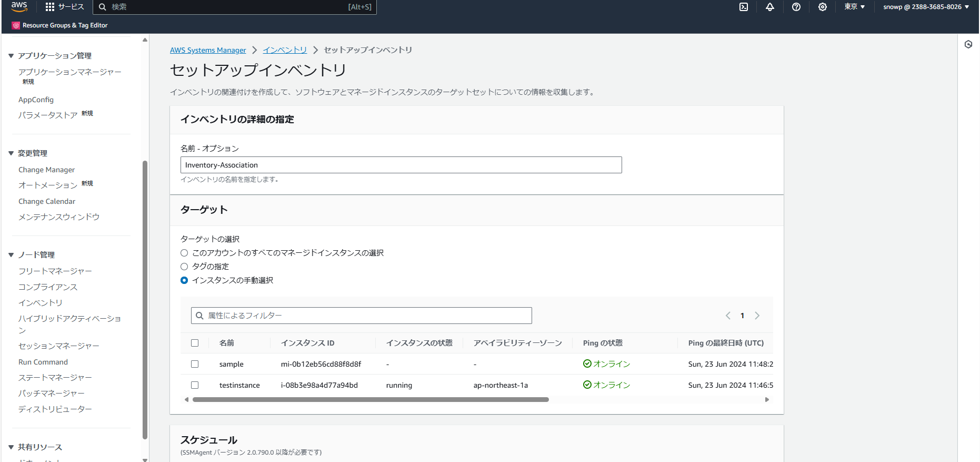Select the タグの指定 radio option
Viewport: 980px width, 462px height.
click(x=184, y=267)
